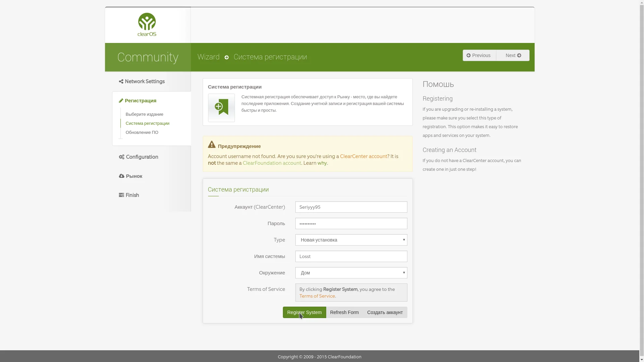Open the Окружение dropdown
Viewport: 644px width, 362px height.
click(351, 273)
